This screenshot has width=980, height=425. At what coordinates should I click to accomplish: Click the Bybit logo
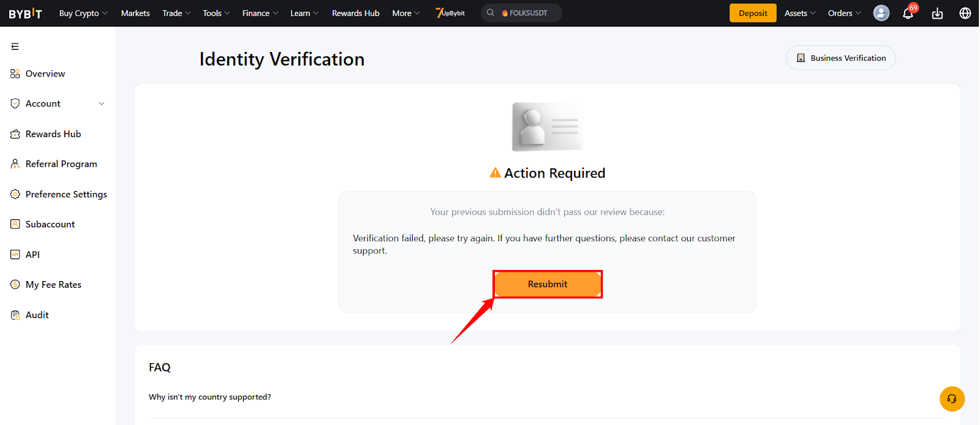pos(25,13)
